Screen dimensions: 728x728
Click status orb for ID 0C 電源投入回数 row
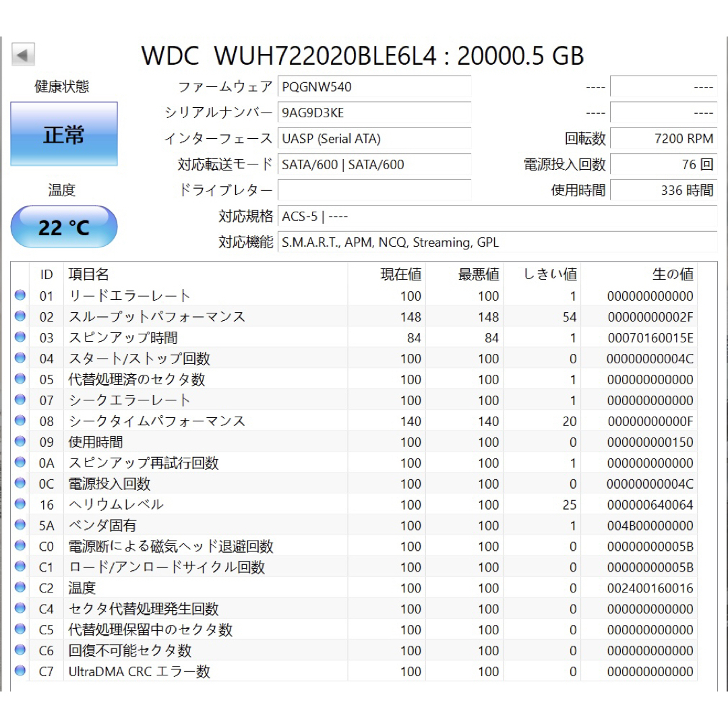[20, 483]
